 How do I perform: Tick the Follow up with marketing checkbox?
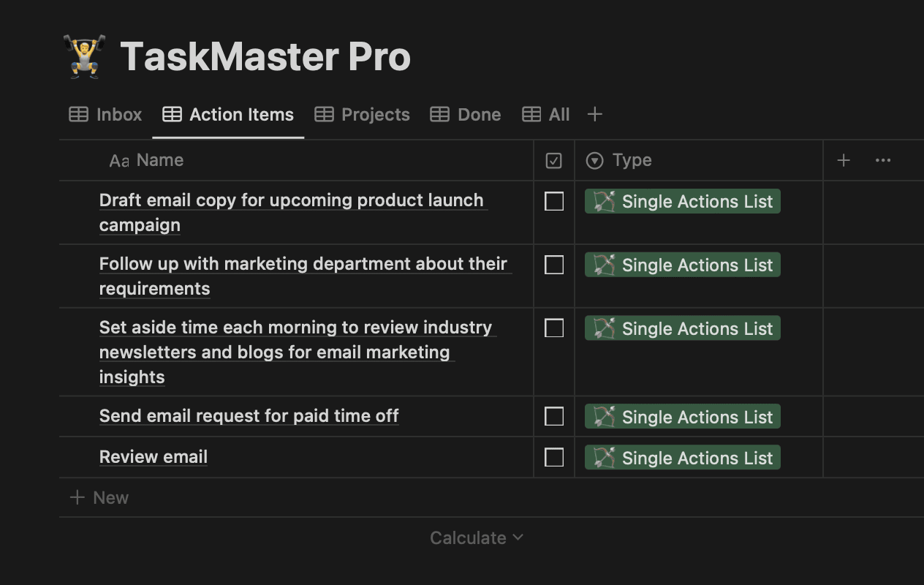pyautogui.click(x=554, y=265)
